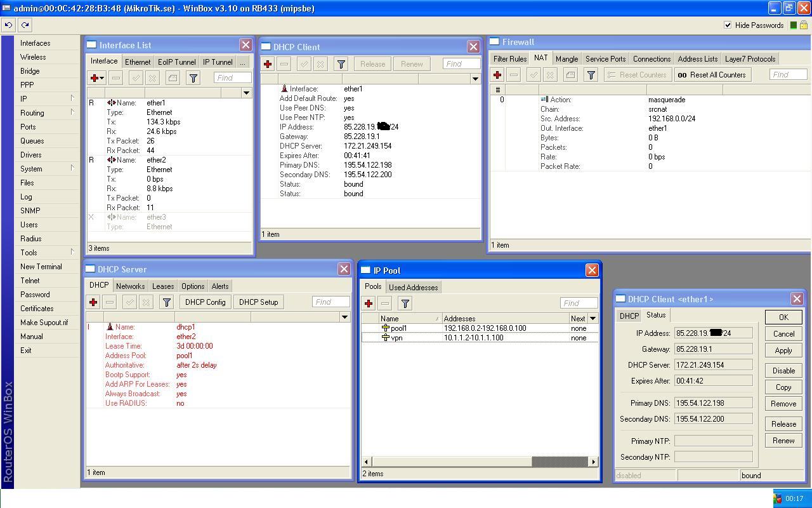Open the filter funnel icon in DHCP Client toolbar

pyautogui.click(x=341, y=63)
